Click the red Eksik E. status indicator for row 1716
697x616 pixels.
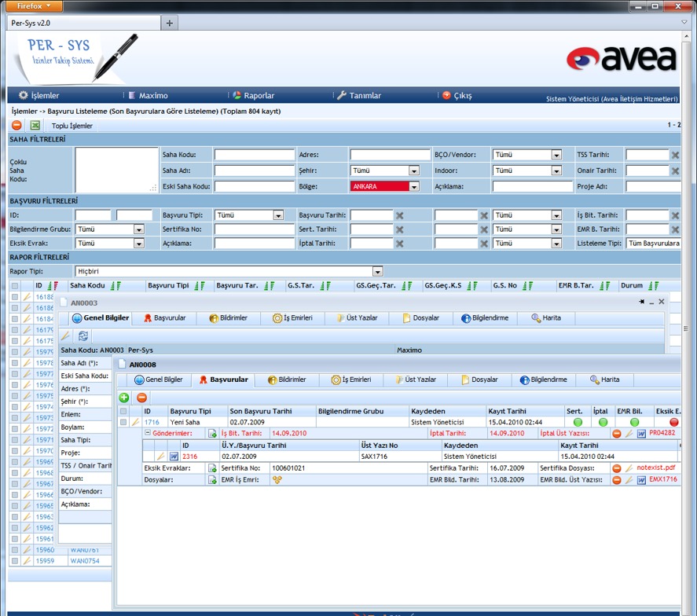point(674,422)
